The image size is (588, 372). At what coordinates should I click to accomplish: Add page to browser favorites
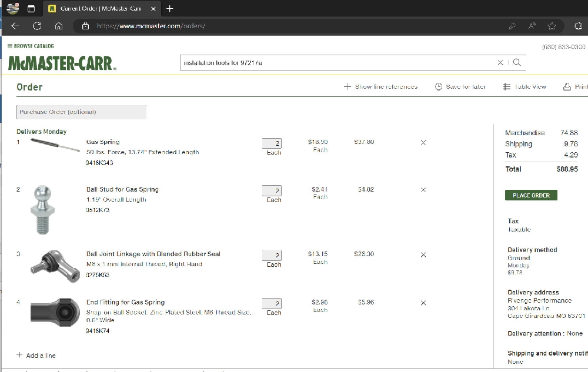click(x=552, y=26)
